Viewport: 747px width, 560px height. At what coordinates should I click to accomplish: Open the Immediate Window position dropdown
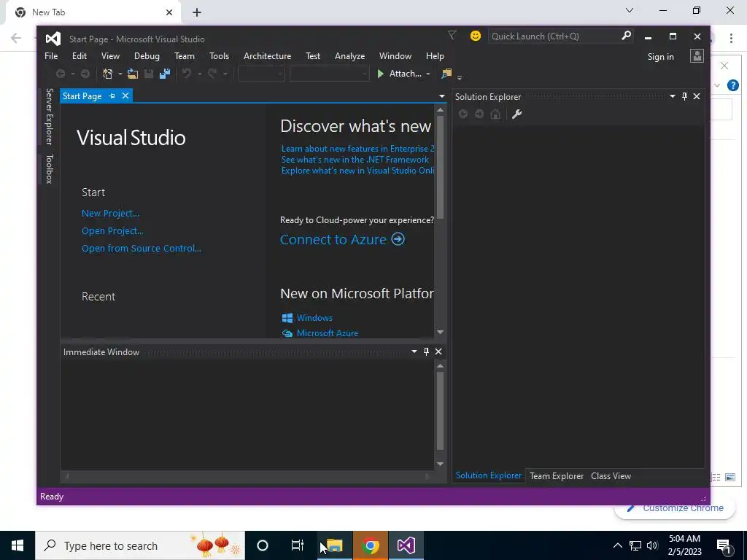tap(414, 351)
